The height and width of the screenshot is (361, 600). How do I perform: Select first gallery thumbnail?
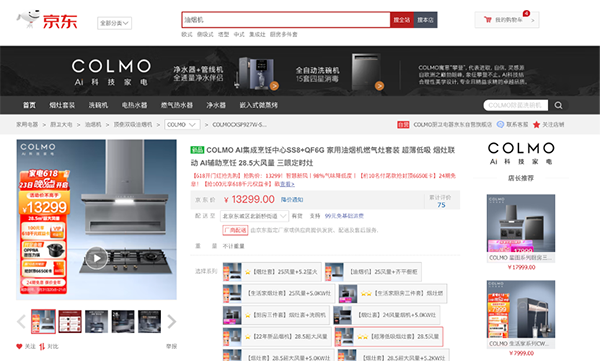click(43, 321)
